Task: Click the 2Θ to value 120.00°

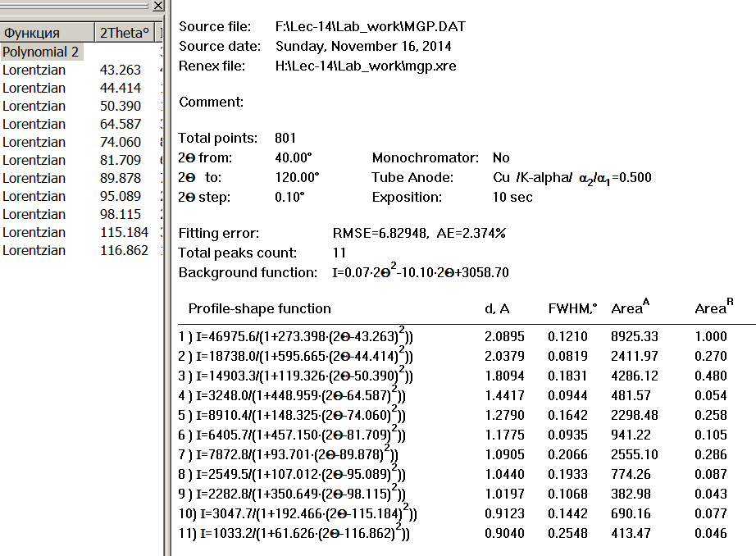Action: click(x=297, y=177)
